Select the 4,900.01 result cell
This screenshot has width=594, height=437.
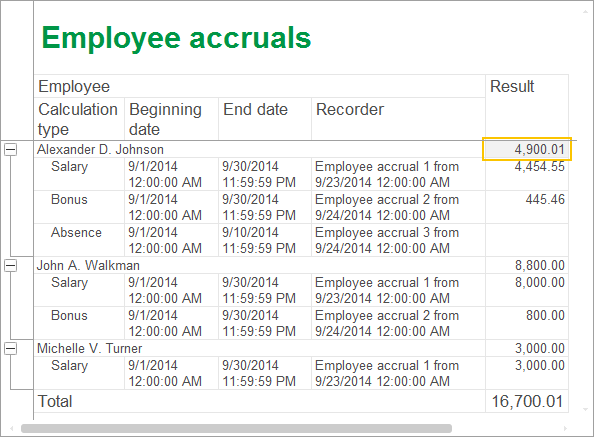click(x=527, y=149)
